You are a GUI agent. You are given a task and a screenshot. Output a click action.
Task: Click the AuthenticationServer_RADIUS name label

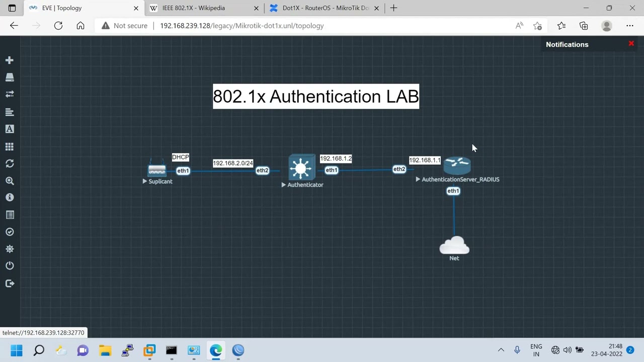[460, 179]
